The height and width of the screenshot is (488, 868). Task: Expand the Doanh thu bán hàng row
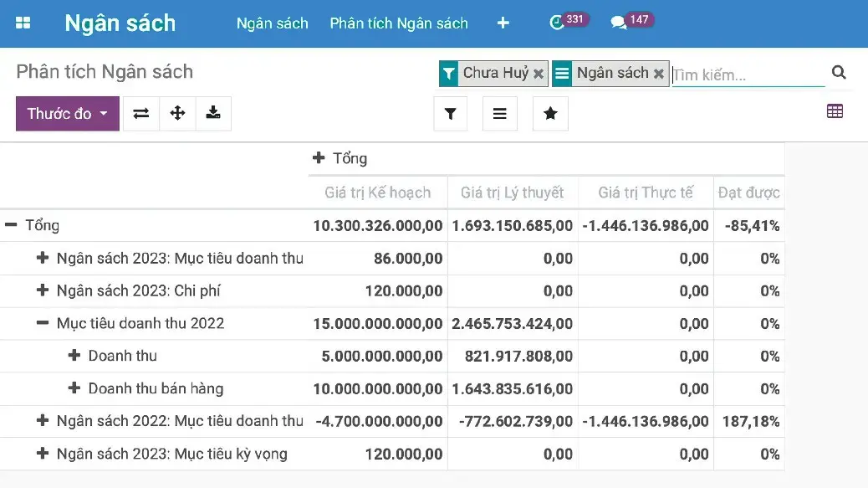pyautogui.click(x=74, y=388)
